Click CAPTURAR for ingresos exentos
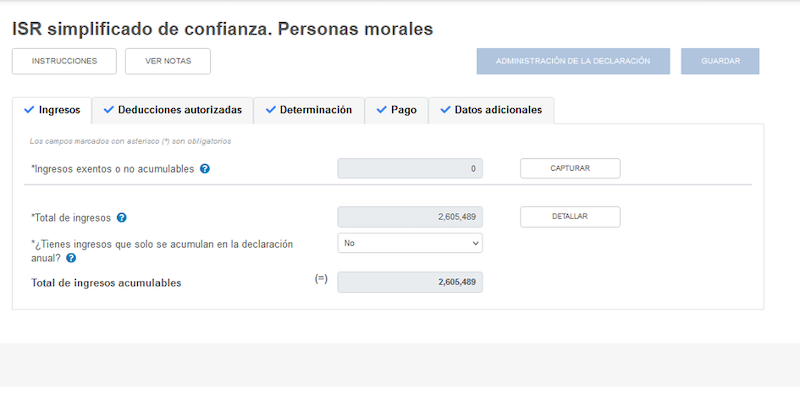800x396 pixels. point(570,168)
